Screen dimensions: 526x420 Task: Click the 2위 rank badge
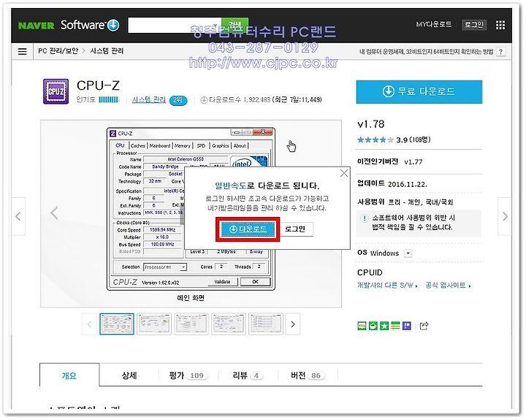coord(178,100)
